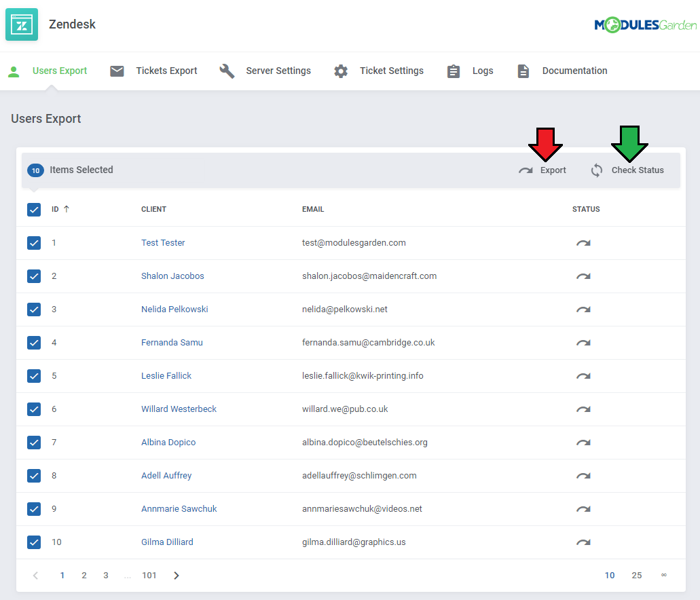
Task: Click status icon for Nelida Pelkowski
Action: pos(583,310)
